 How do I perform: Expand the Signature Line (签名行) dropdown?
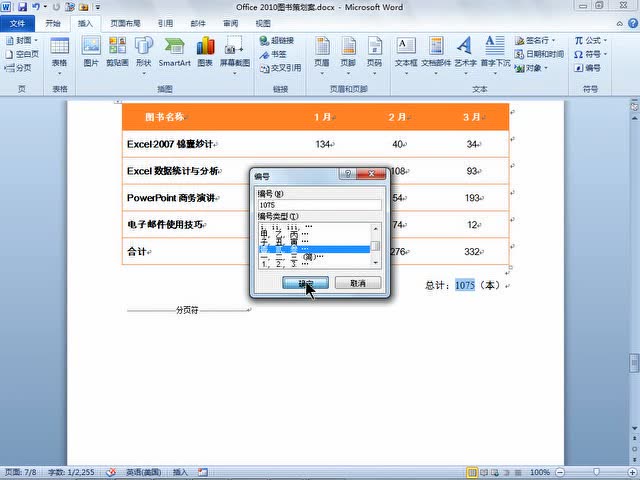point(553,40)
